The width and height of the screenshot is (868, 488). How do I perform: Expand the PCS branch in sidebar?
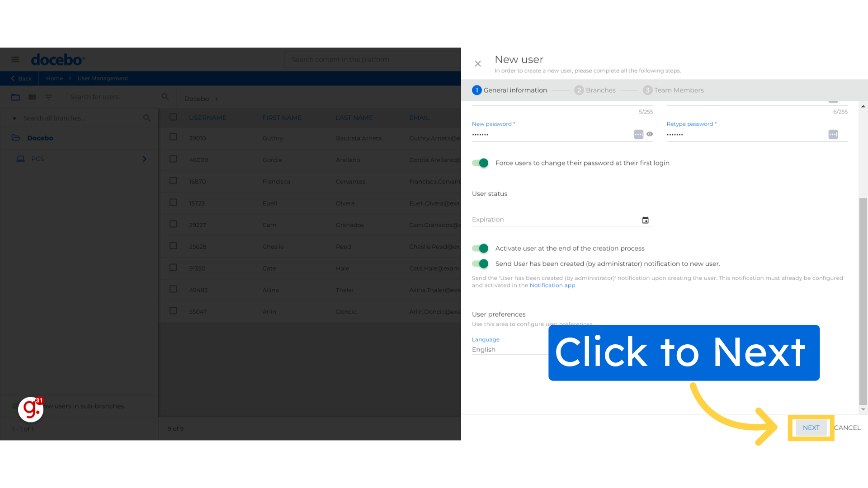coord(145,159)
